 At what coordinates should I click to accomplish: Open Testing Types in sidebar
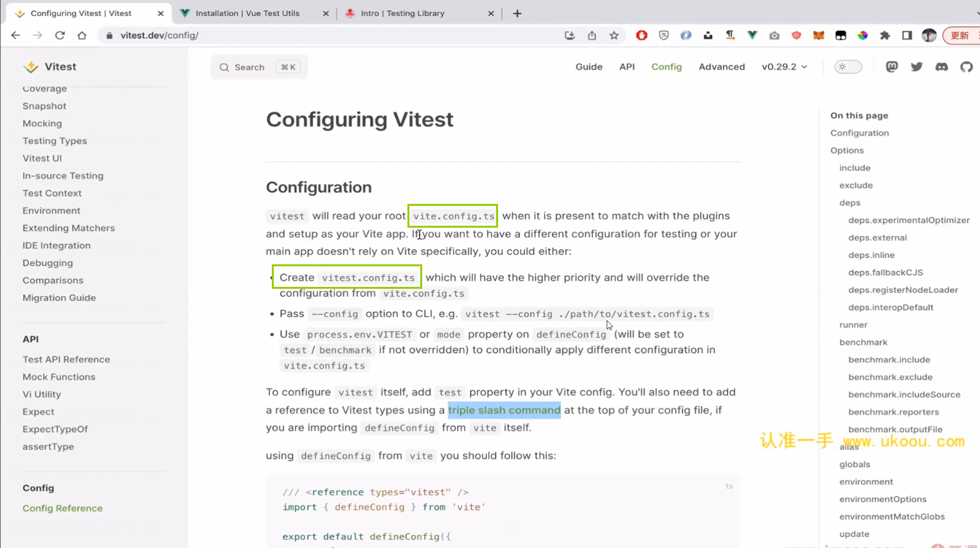coord(55,141)
